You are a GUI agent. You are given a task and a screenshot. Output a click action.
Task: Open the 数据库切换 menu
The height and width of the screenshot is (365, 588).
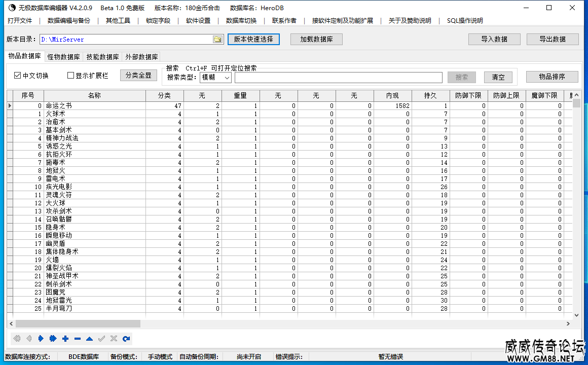point(241,21)
